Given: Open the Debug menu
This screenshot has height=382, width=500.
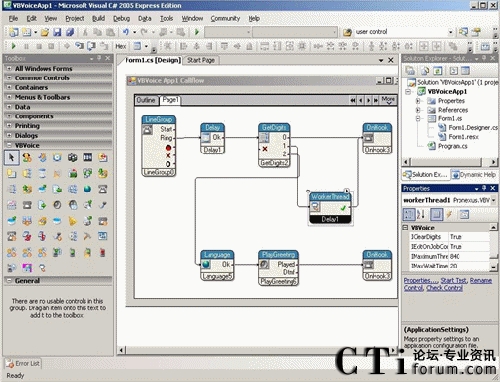Looking at the screenshot, I should pos(121,19).
